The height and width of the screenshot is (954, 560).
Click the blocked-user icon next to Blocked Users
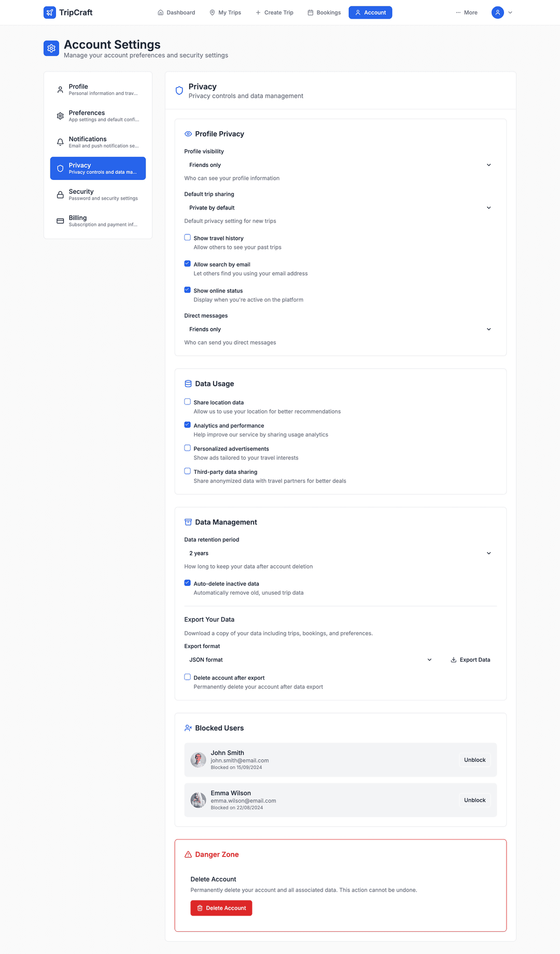pos(188,727)
